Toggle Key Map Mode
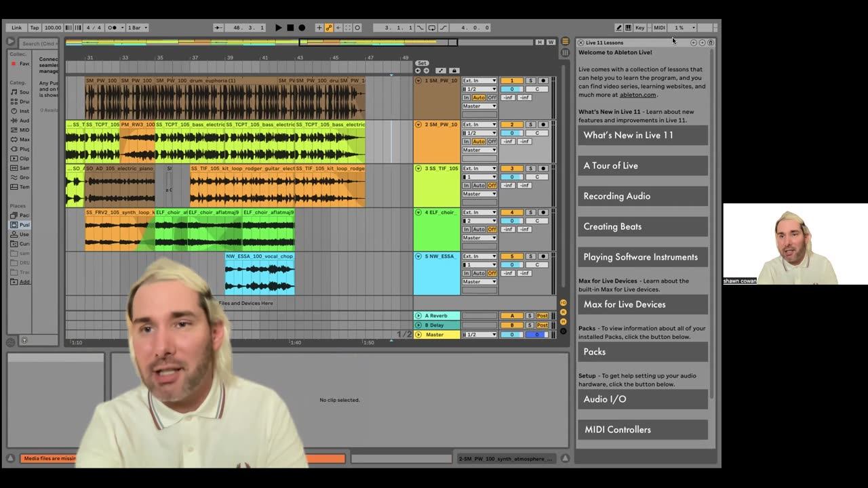868x488 pixels. point(639,28)
